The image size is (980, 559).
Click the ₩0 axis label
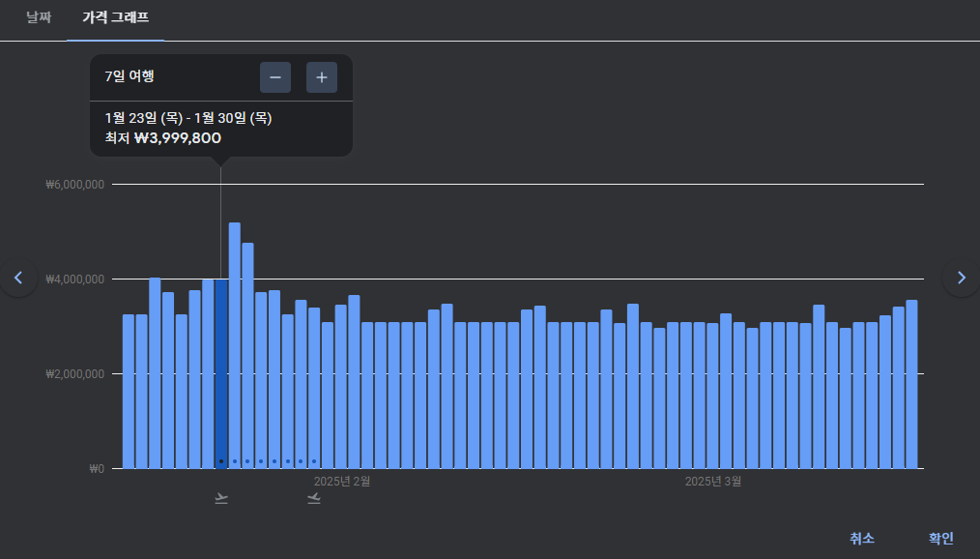click(x=97, y=469)
